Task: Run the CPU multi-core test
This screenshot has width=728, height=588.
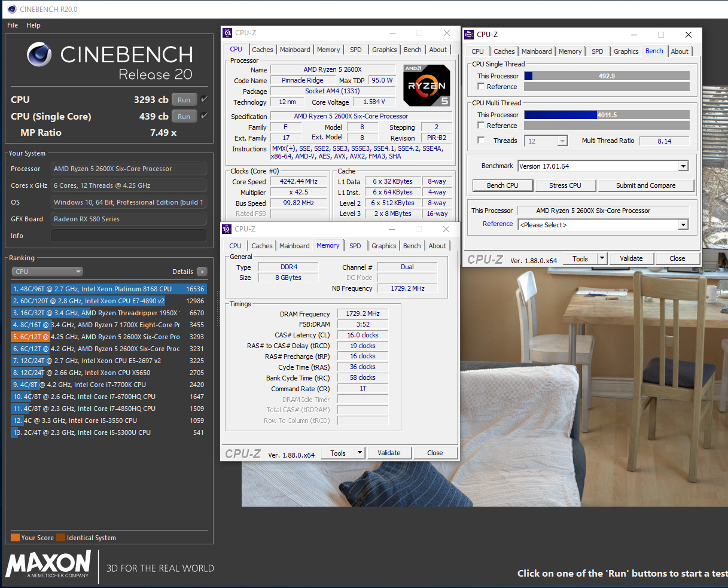Action: [x=184, y=100]
